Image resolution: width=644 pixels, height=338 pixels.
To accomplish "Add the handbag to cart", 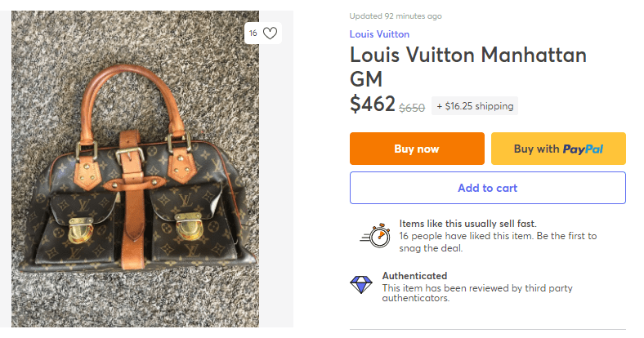I will [x=487, y=188].
